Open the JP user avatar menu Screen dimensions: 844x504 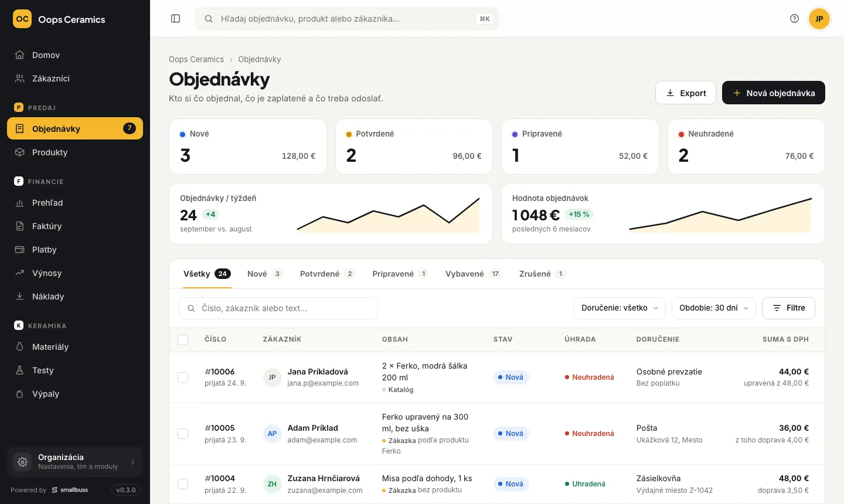[819, 19]
